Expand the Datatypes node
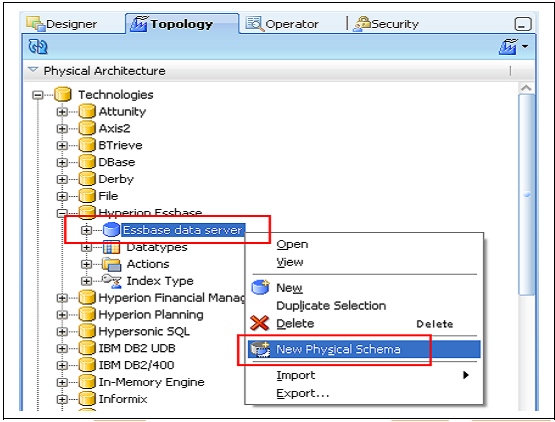This screenshot has height=422, width=555. (86, 247)
